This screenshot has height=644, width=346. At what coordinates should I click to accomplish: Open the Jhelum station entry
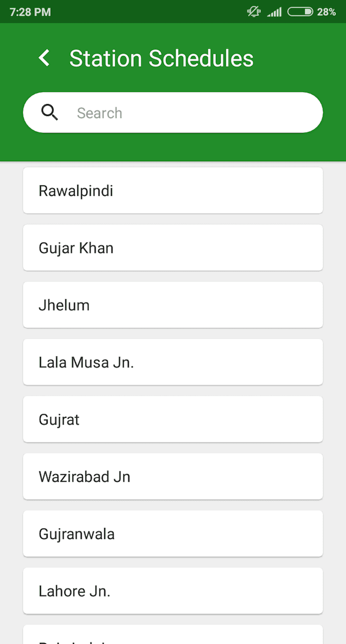pos(173,305)
